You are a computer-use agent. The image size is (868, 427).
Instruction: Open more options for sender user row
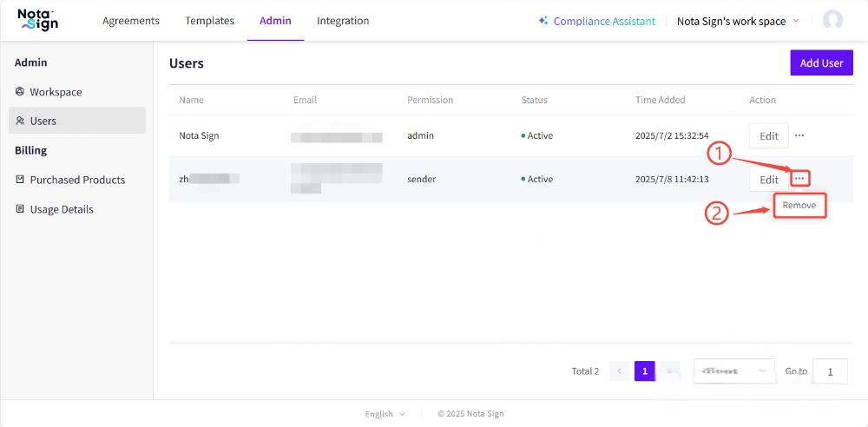(x=800, y=179)
